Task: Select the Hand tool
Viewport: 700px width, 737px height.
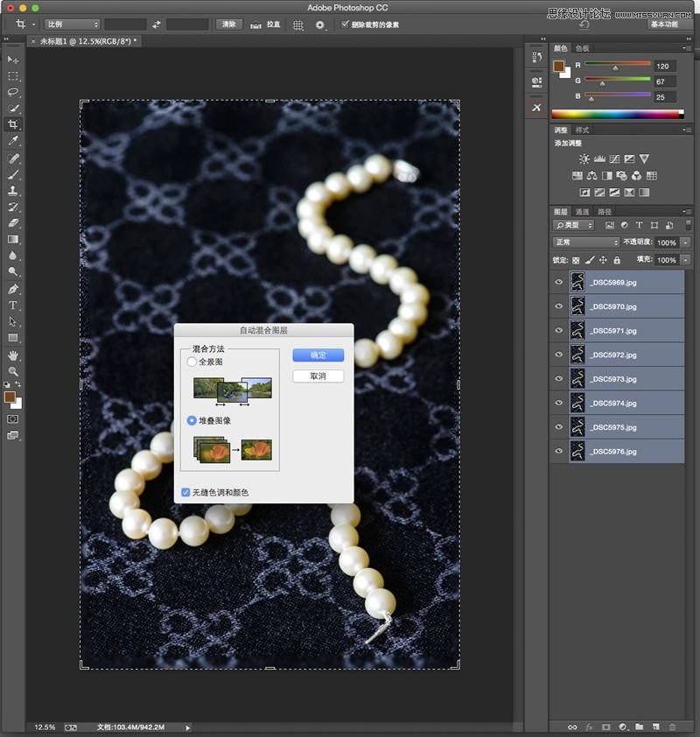Action: coord(12,355)
